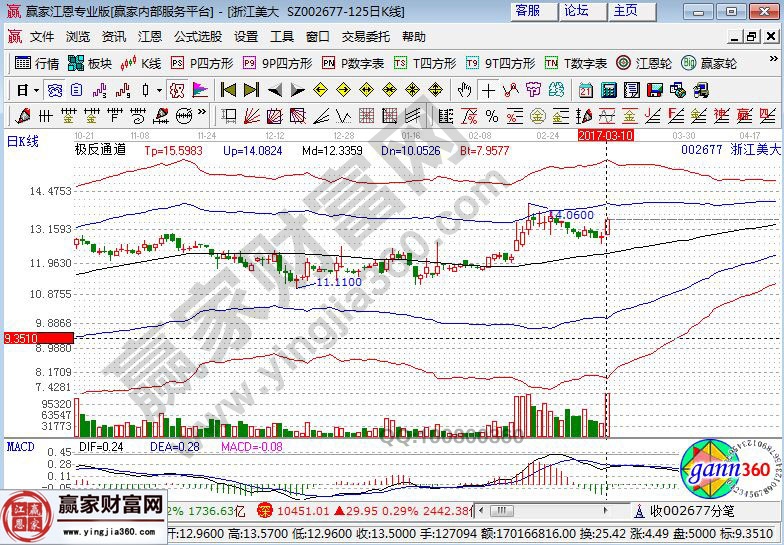The image size is (784, 545).
Task: Open the 交易委托 menu
Action: (366, 36)
